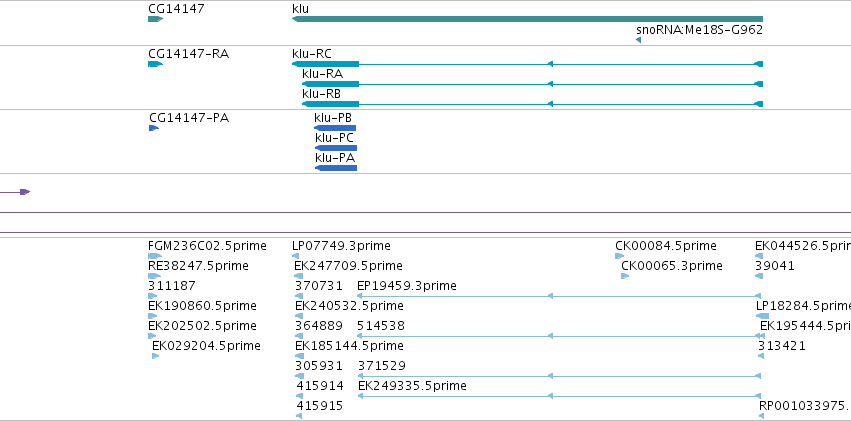The height and width of the screenshot is (421, 851).
Task: Click the purple arrow feature at left edge
Action: tap(15, 192)
